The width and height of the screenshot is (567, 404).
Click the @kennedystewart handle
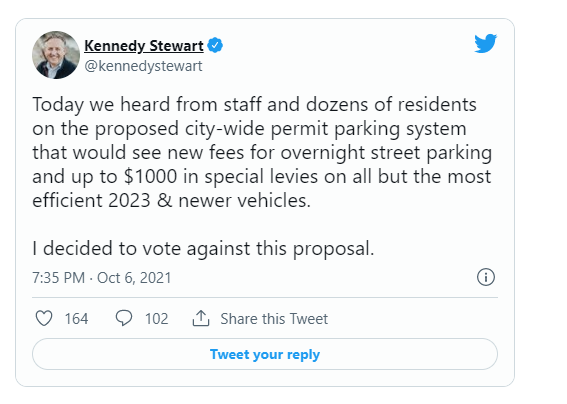point(143,66)
